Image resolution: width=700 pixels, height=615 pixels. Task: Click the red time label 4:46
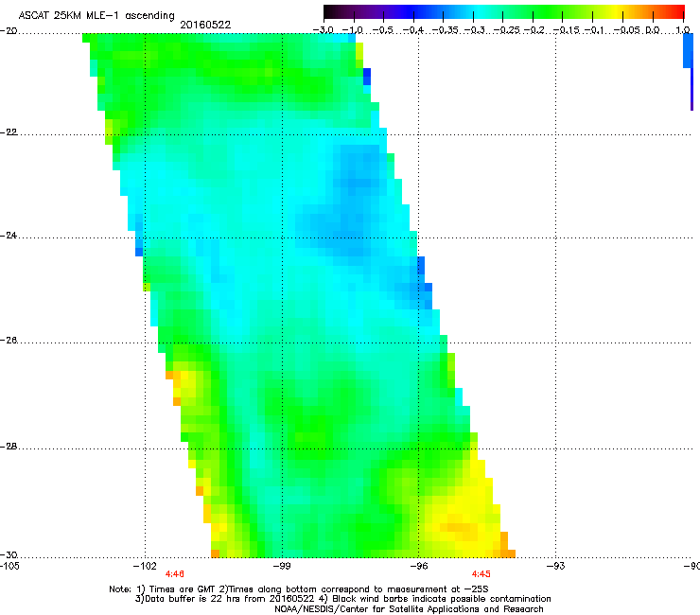click(x=175, y=574)
